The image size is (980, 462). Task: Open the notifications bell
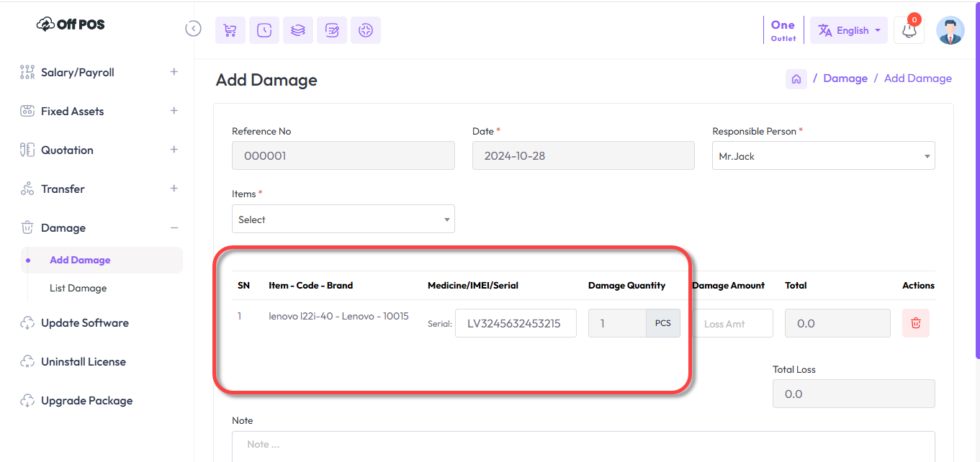click(x=909, y=31)
